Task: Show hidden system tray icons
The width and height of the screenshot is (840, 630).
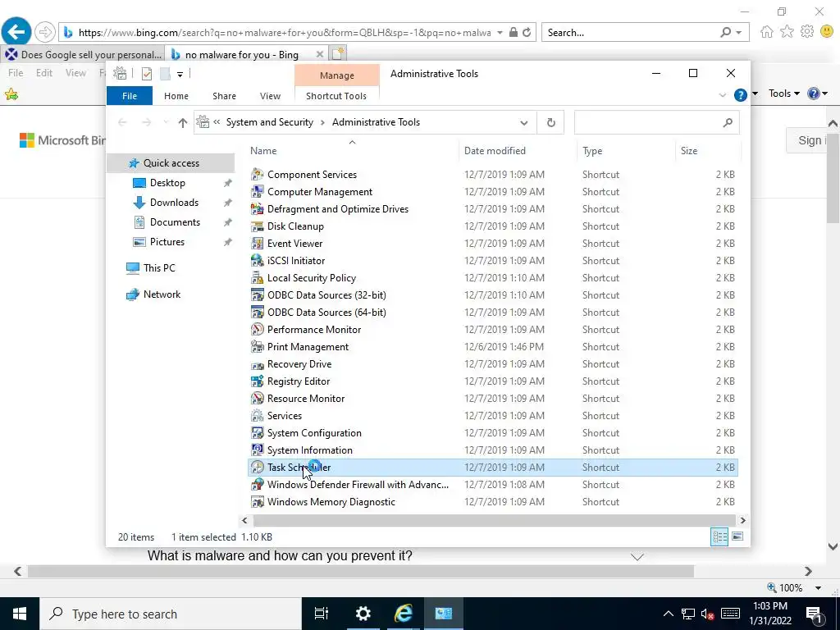Action: [x=668, y=614]
